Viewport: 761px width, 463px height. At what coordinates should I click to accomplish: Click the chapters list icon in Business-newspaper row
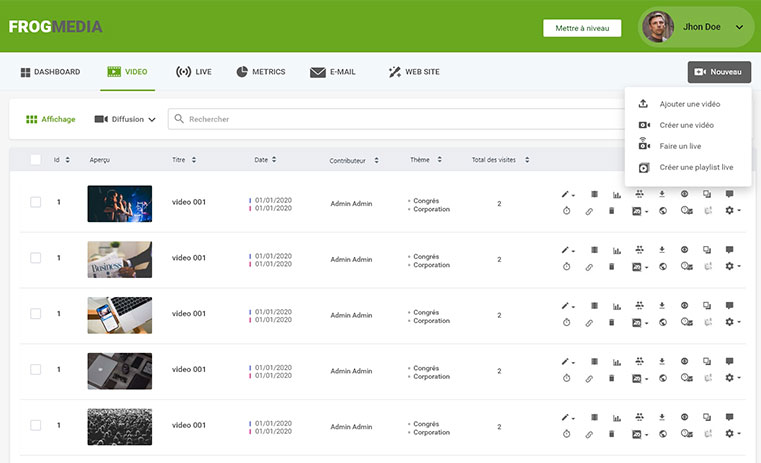pos(594,250)
